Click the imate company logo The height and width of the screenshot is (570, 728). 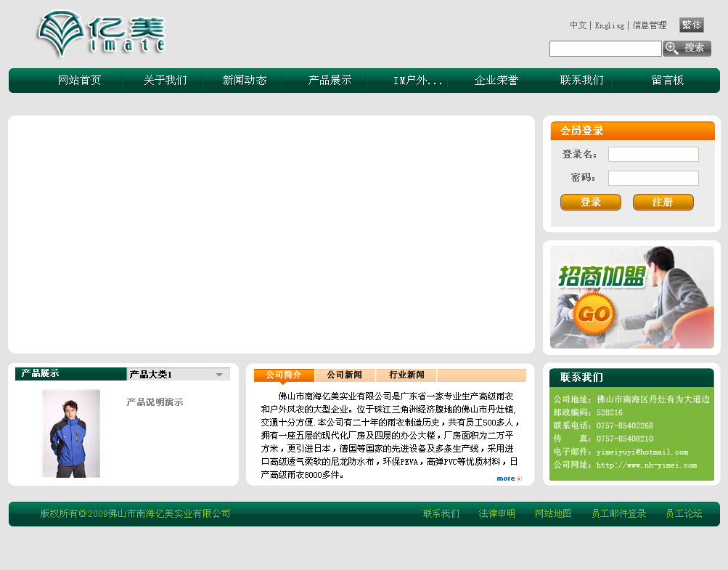pos(101,34)
